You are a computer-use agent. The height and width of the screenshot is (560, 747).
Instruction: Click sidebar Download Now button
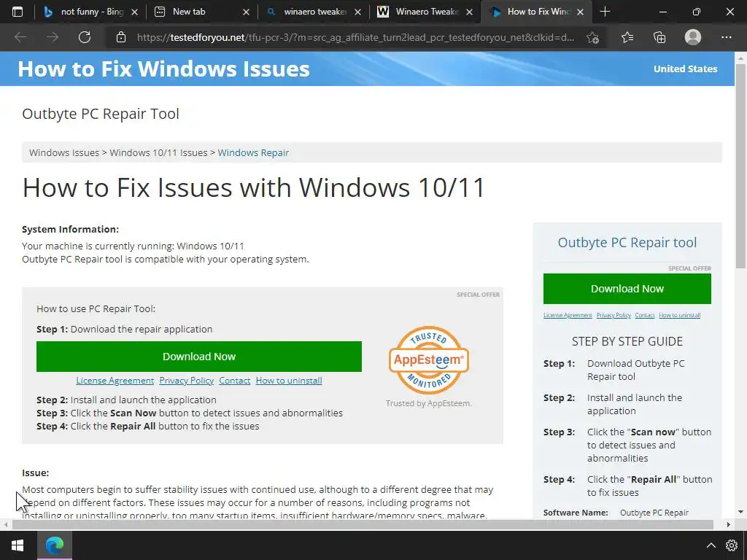(x=627, y=289)
